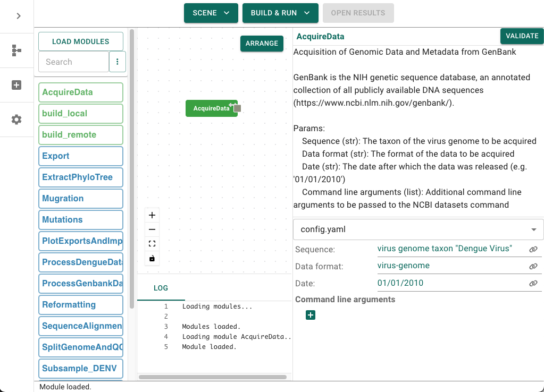Toggle the canvas interactivity lock

152,258
